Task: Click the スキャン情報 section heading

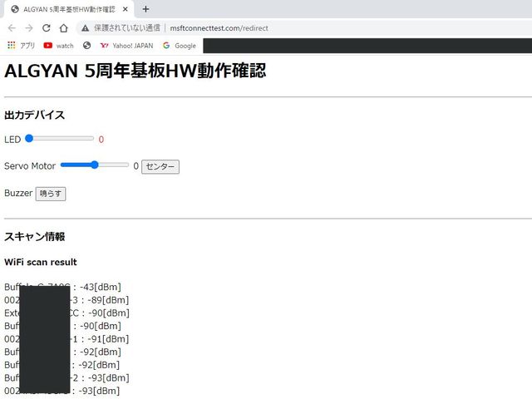Action: pyautogui.click(x=34, y=236)
